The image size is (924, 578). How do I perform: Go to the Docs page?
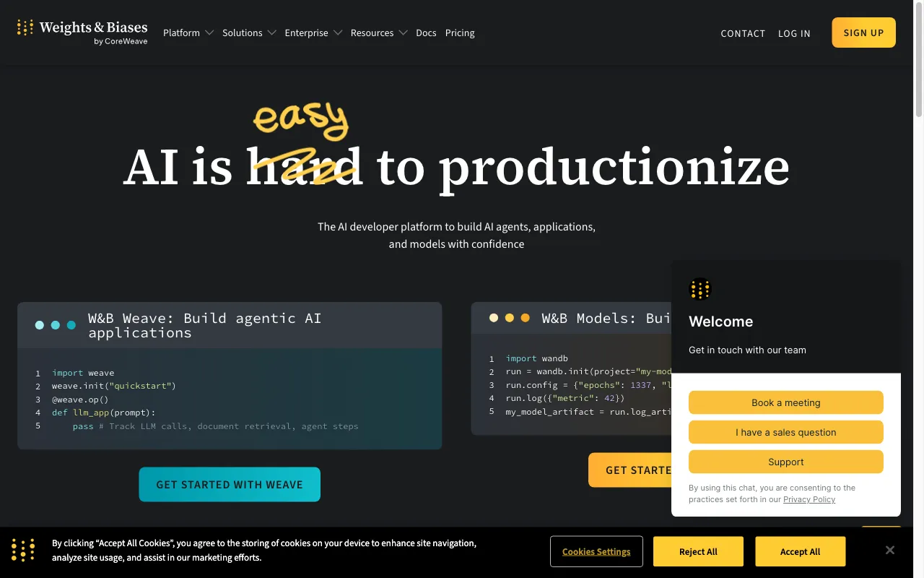point(426,33)
